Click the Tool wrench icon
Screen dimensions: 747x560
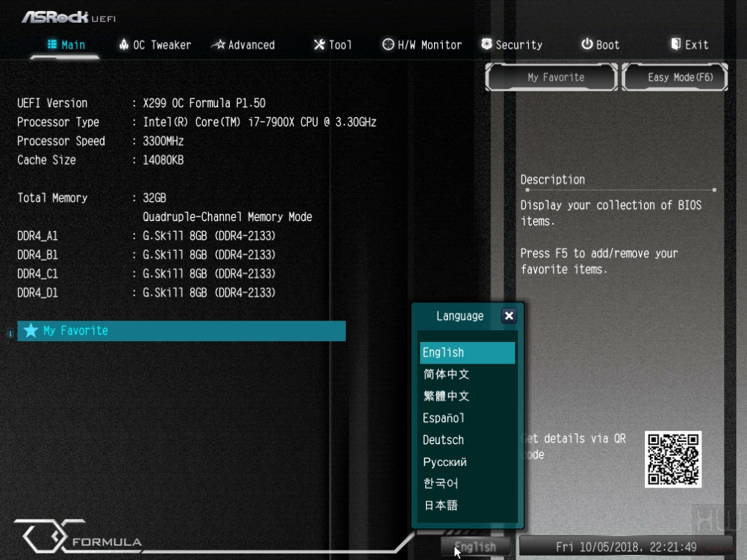click(320, 44)
